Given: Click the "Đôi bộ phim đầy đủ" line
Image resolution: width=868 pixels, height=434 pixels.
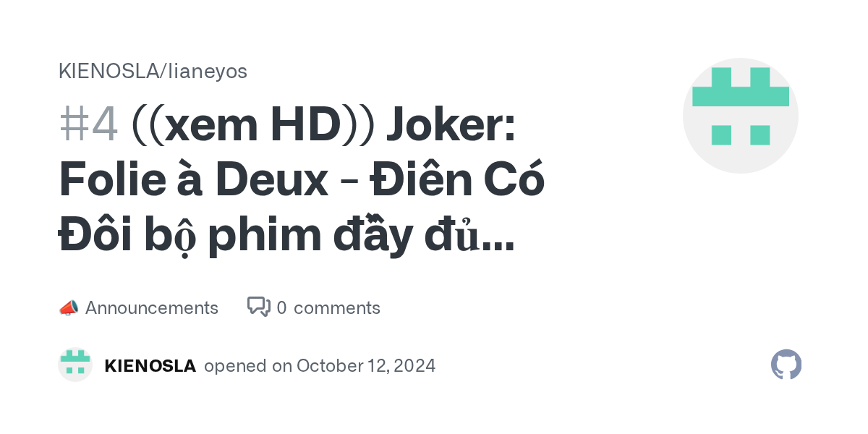Looking at the screenshot, I should point(268,237).
